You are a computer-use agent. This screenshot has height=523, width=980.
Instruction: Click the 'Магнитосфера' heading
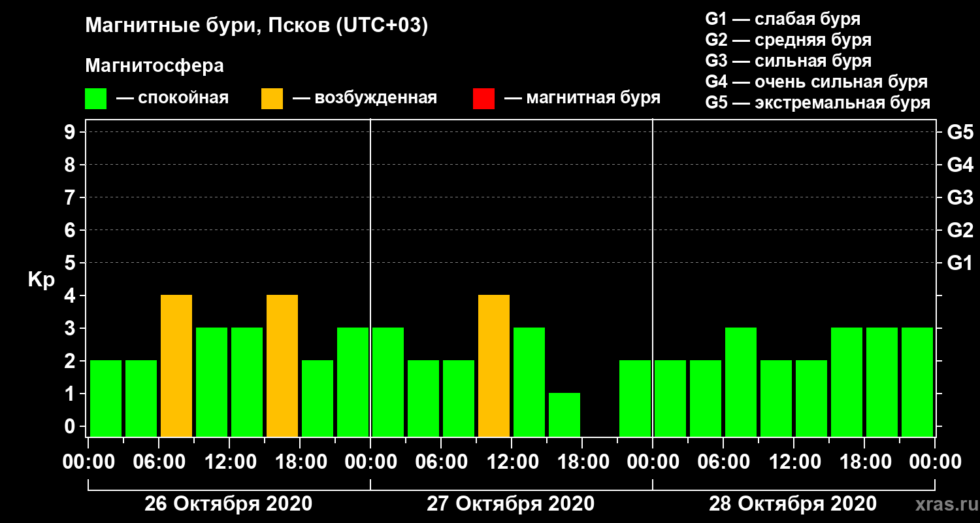coord(154,66)
